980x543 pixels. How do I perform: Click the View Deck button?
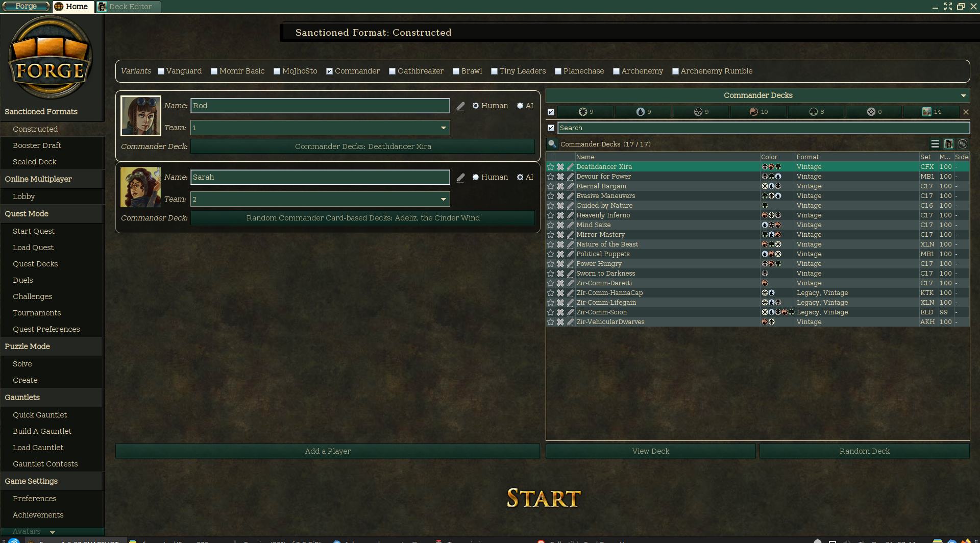pos(651,451)
